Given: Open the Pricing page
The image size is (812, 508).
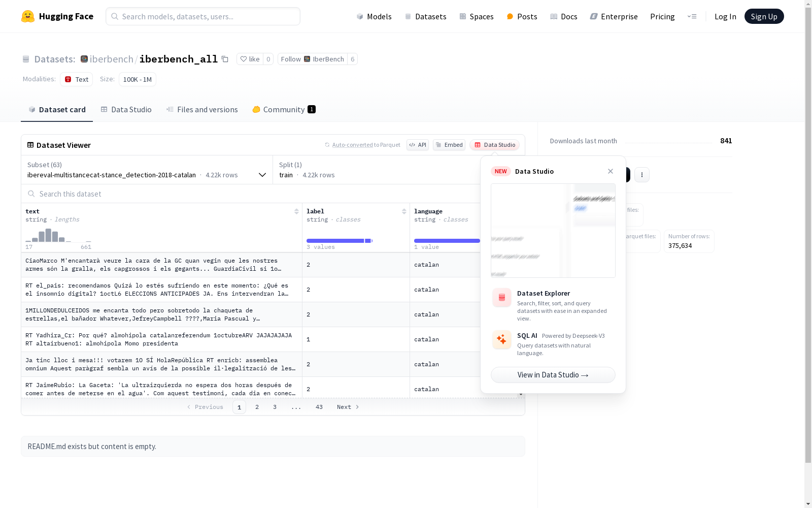Looking at the screenshot, I should point(662,16).
